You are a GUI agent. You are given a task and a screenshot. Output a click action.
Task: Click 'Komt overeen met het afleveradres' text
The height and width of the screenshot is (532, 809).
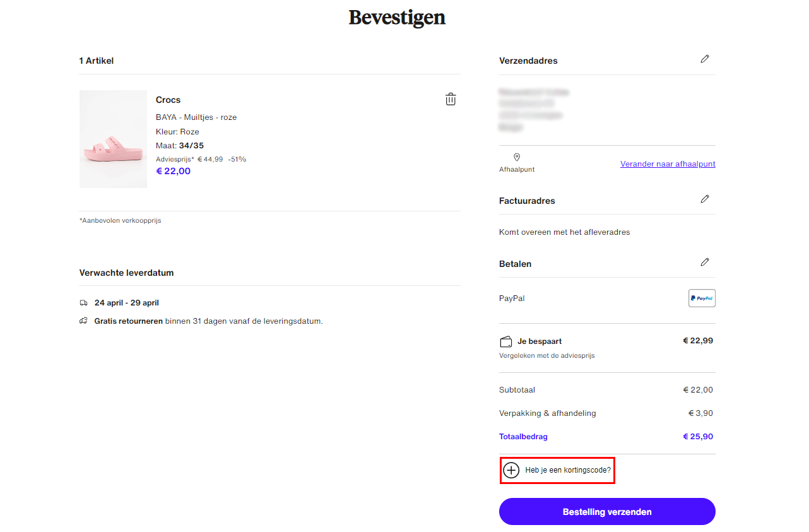coord(564,232)
